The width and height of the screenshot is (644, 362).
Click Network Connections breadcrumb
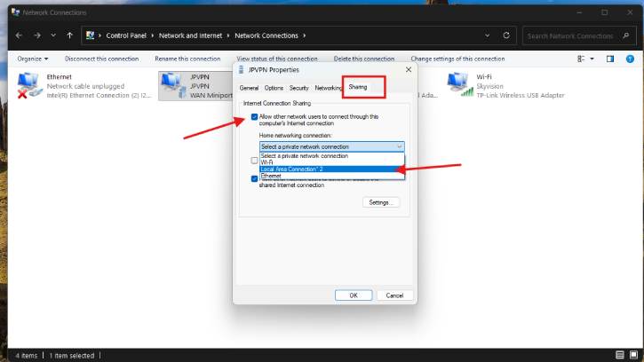266,35
